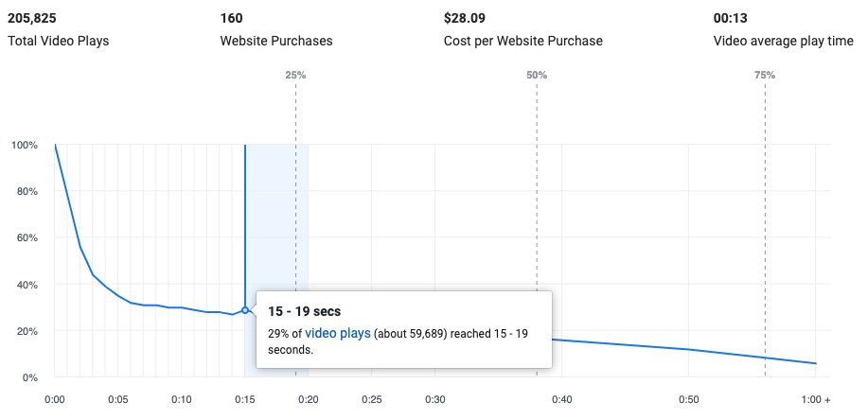Click the 0:20 x-axis tick label
Screen dimensions: 868x419
click(309, 399)
